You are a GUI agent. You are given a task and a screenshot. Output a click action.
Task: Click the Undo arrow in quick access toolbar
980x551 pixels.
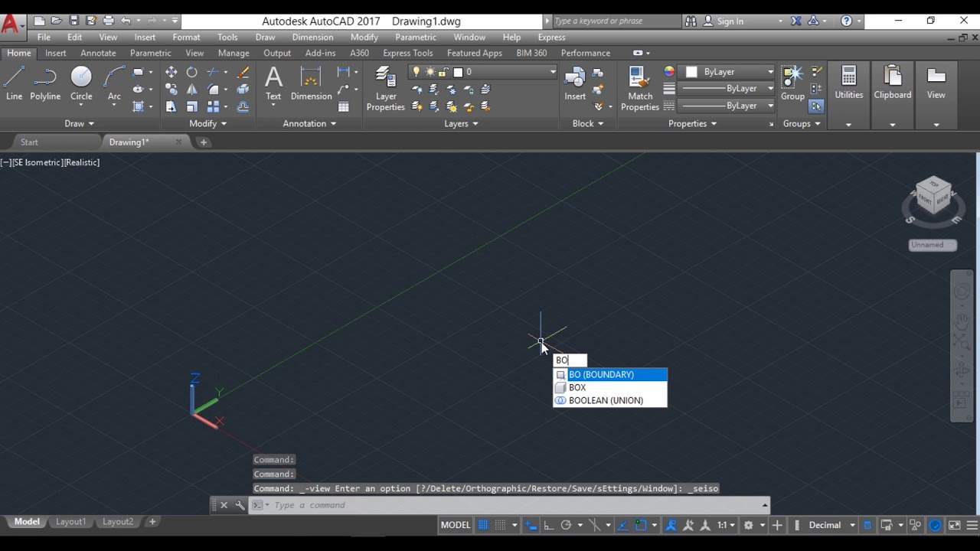[x=126, y=21]
